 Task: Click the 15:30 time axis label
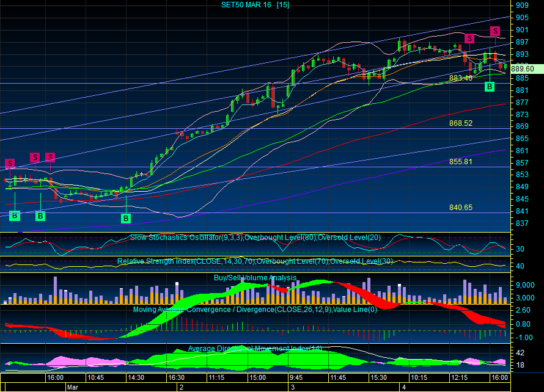coord(378,377)
